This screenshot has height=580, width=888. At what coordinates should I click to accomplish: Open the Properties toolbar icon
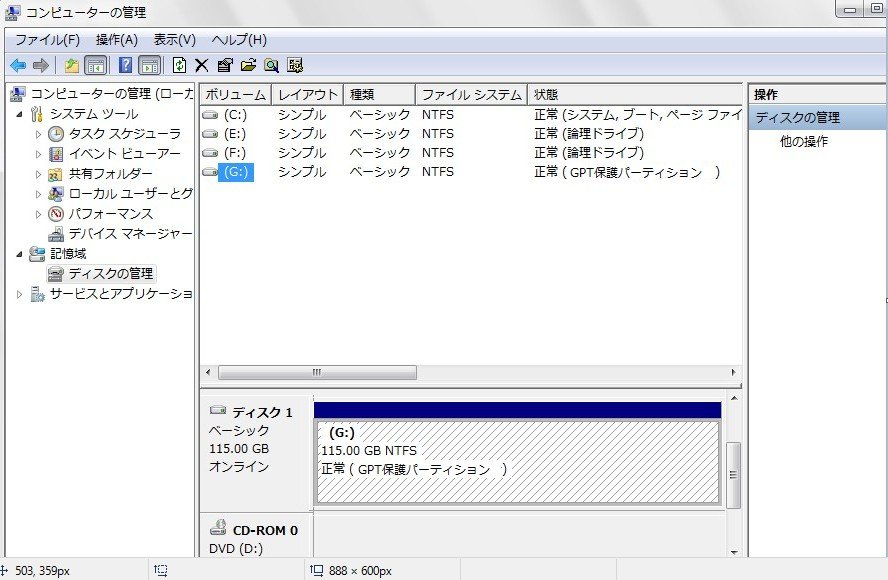[x=225, y=66]
